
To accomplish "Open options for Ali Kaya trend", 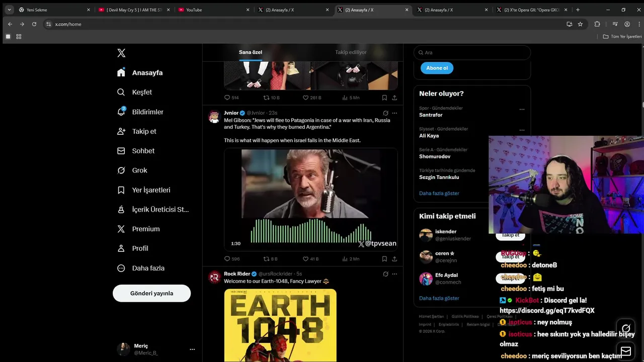I will (x=522, y=130).
